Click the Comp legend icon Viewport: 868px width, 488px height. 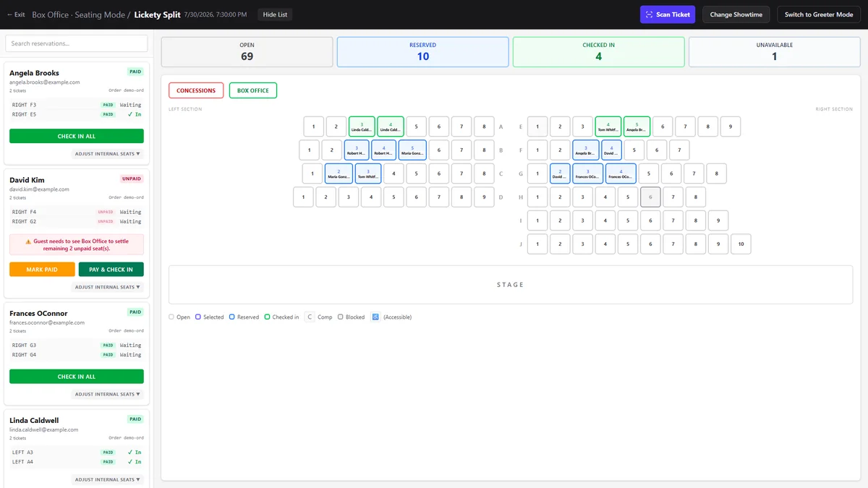click(310, 317)
